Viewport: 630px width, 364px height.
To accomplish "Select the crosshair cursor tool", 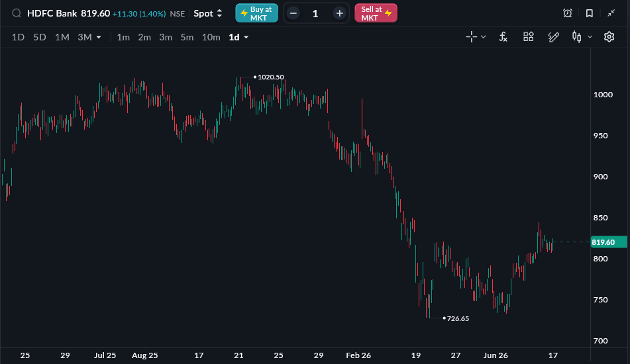I will pyautogui.click(x=471, y=37).
